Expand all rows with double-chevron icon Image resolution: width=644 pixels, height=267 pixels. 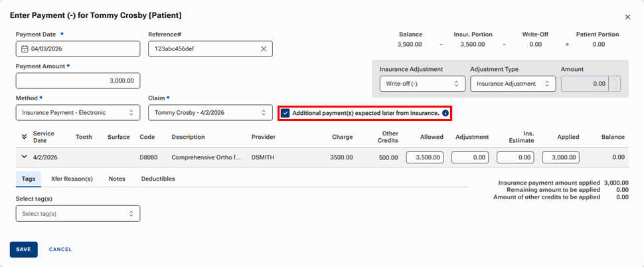pos(25,137)
